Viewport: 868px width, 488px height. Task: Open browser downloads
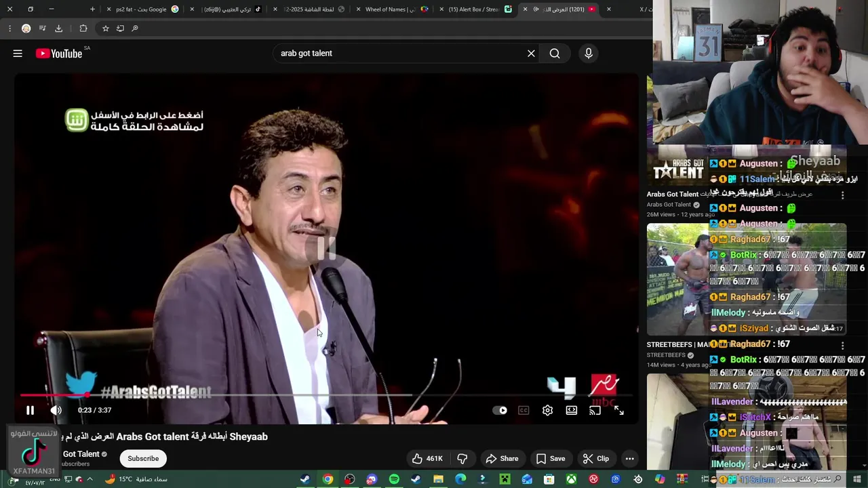(58, 28)
